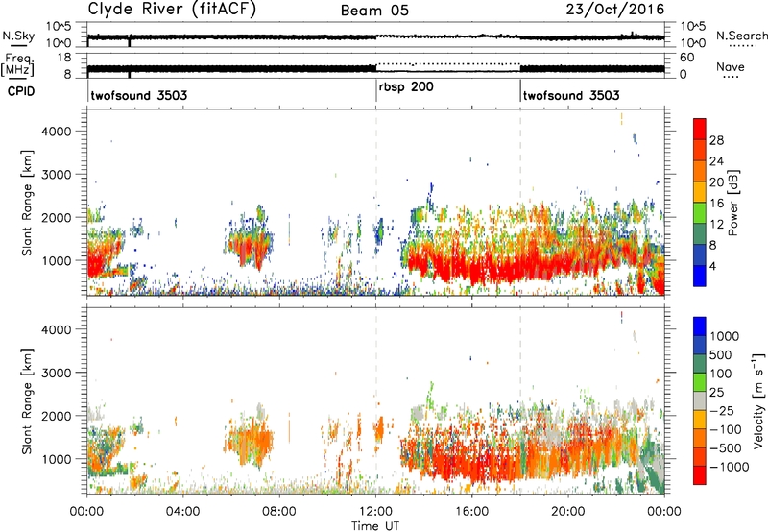Pick the light green 12–16 dB Power segment
Image resolution: width=768 pixels, height=532 pixels.
[700, 213]
